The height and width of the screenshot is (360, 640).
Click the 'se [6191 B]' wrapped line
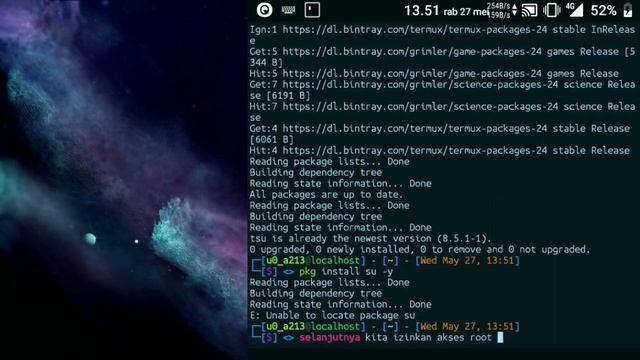pyautogui.click(x=280, y=96)
